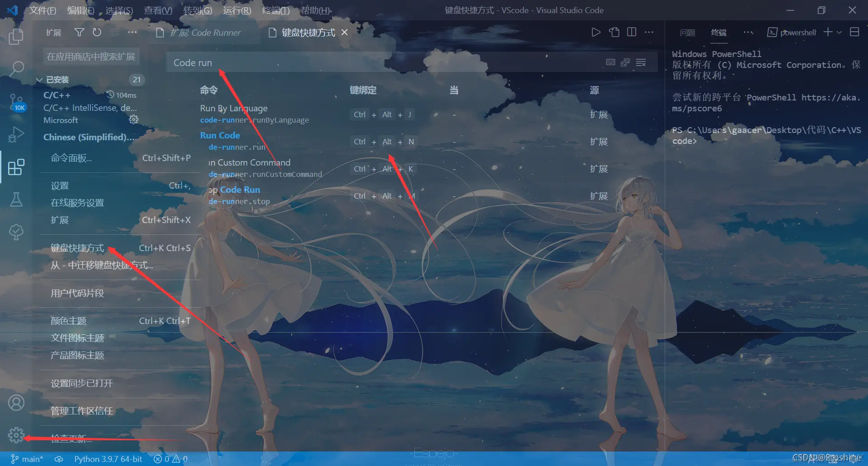Open keyboard shortcuts JSON file icon
The height and width of the screenshot is (466, 868).
614,32
